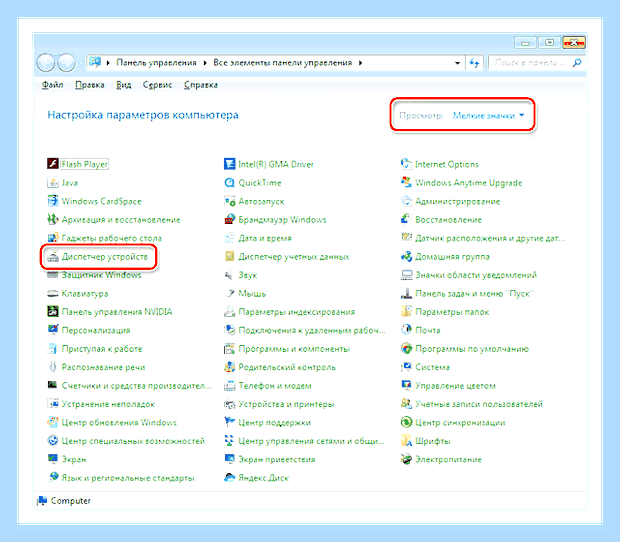Open Защитник Windows link
Viewport: 620px width, 542px height.
point(101,275)
